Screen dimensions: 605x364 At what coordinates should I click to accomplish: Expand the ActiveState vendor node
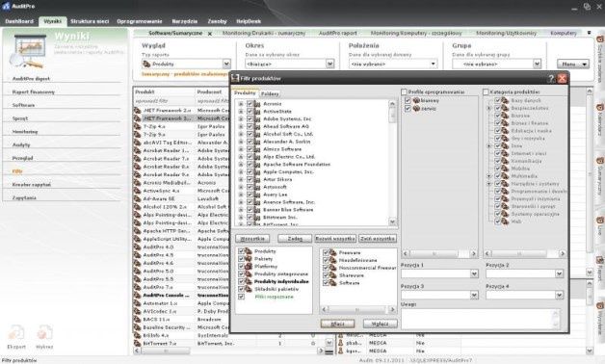(241, 112)
